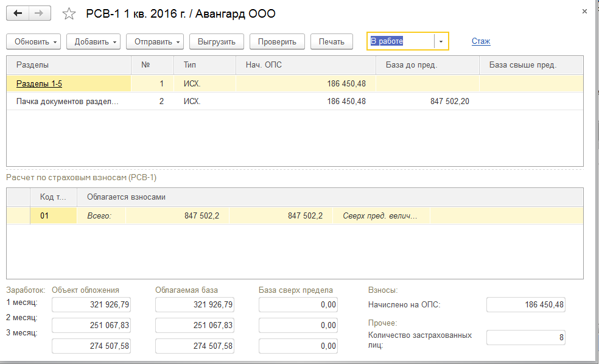
Task: Click the forward navigation arrow
Action: click(x=40, y=13)
